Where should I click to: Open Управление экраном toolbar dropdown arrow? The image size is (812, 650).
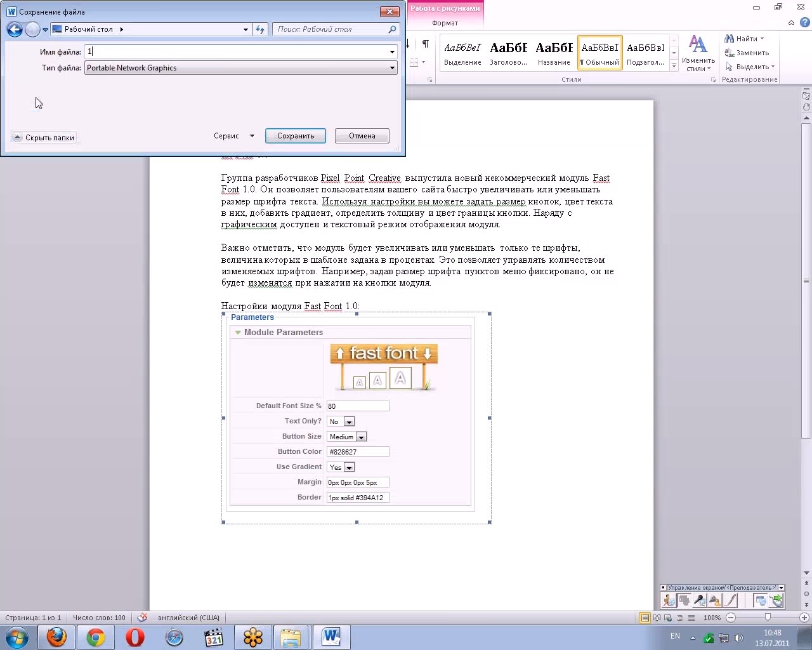781,588
